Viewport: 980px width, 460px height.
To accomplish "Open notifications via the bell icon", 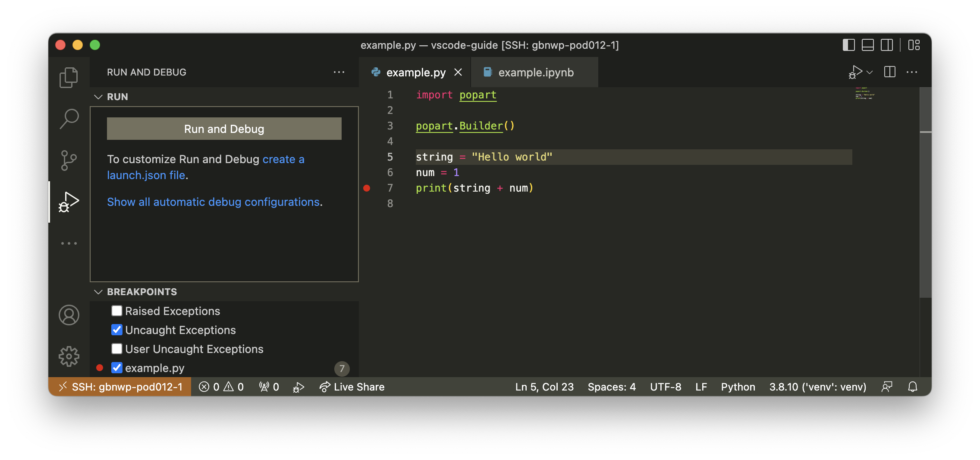I will [913, 387].
